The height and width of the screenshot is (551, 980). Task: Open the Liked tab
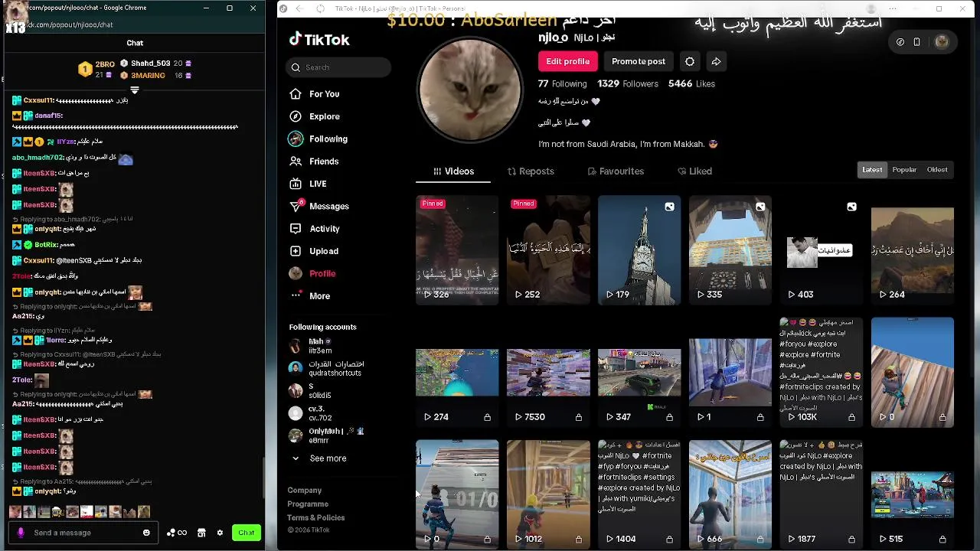point(694,171)
